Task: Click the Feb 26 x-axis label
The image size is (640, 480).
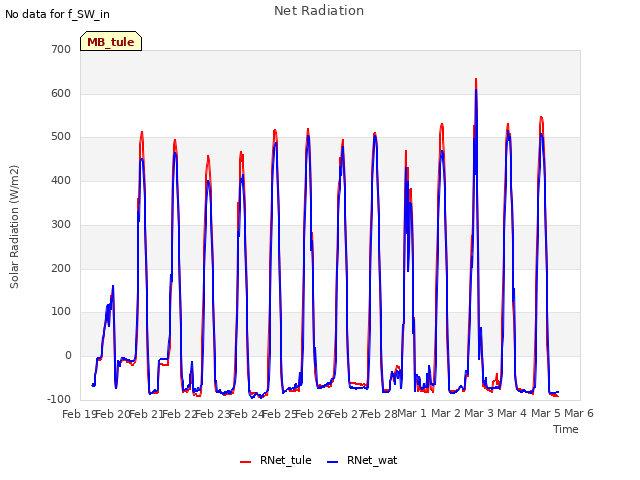Action: click(x=313, y=414)
